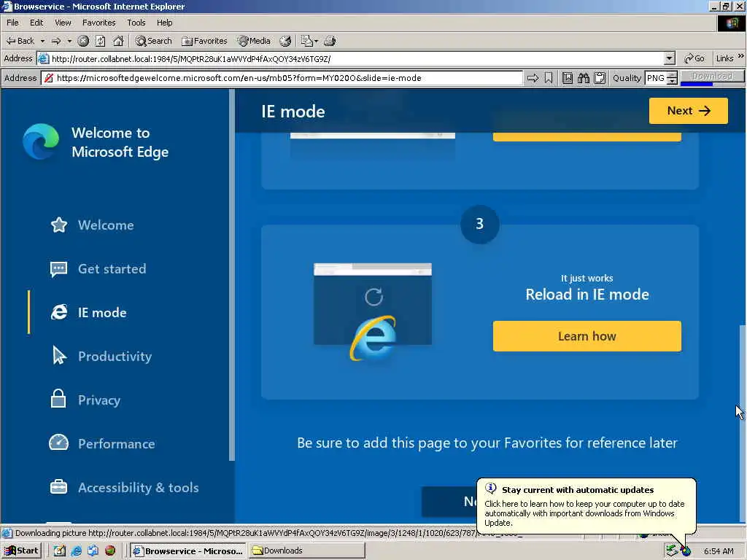Click the Browservice bookmark icon
The image size is (747, 560).
pos(549,77)
